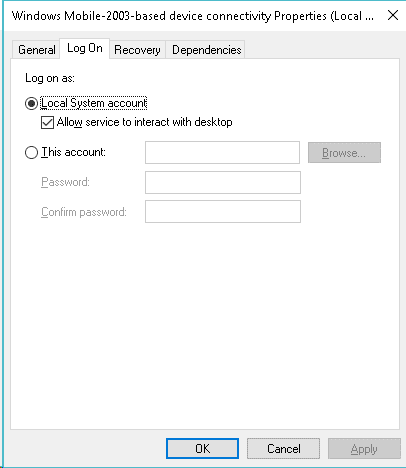Image resolution: width=406 pixels, height=468 pixels.
Task: Dismiss the dialog with Cancel
Action: tap(283, 449)
